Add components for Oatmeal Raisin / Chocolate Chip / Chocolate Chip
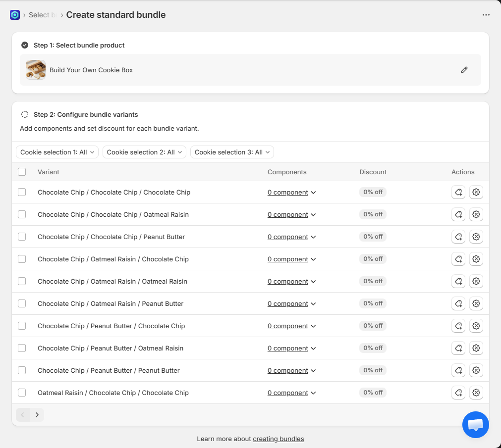This screenshot has height=448, width=501. pos(458,393)
